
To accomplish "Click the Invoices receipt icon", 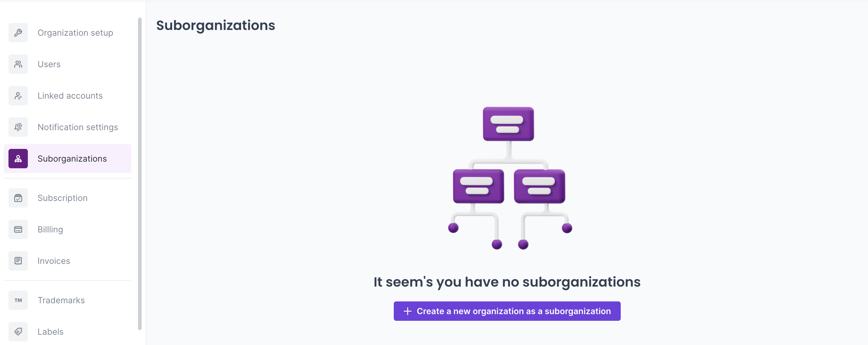I will 18,261.
